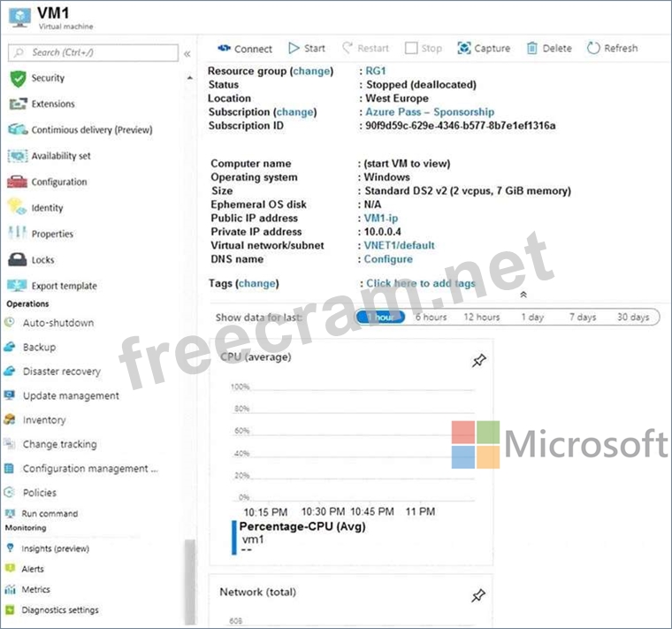Open the Auto-shutdown menu item
Viewport: 672px width, 629px height.
57,323
